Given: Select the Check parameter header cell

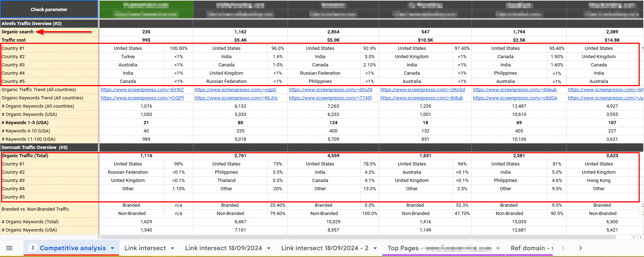Looking at the screenshot, I should pos(49,10).
